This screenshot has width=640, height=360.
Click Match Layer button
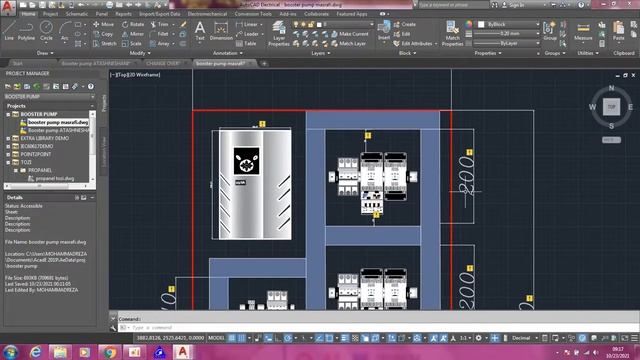tap(349, 43)
